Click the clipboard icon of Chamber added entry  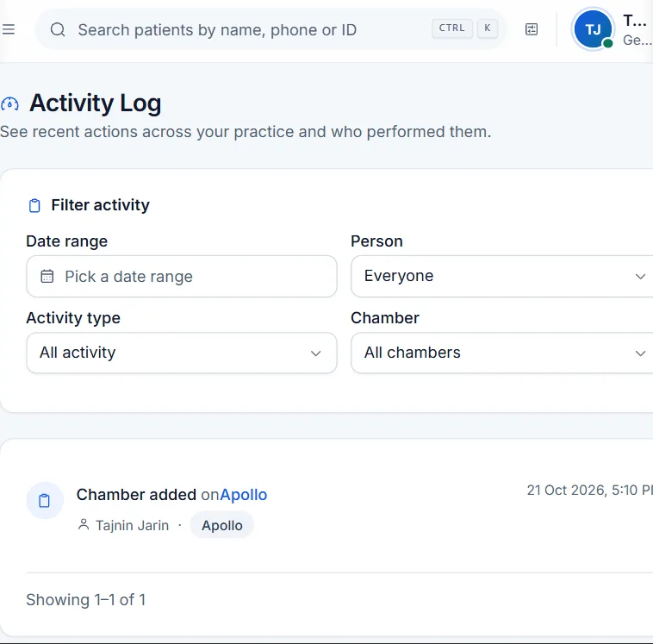click(x=45, y=500)
